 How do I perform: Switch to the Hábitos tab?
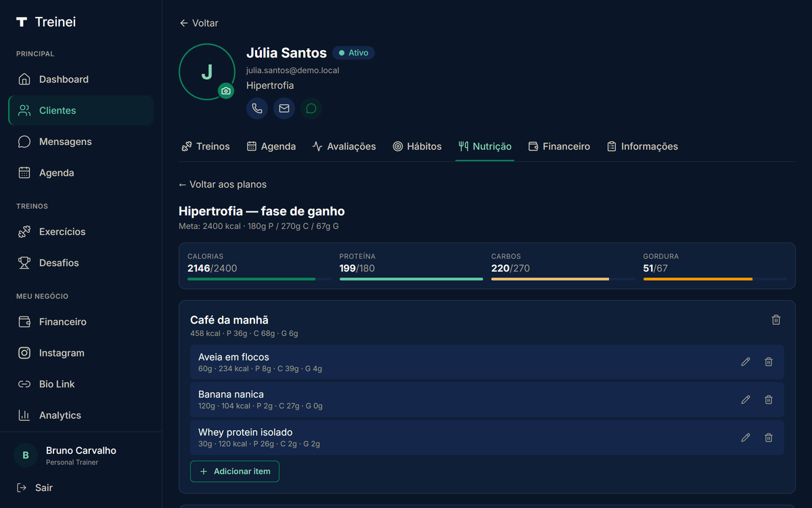click(x=417, y=146)
